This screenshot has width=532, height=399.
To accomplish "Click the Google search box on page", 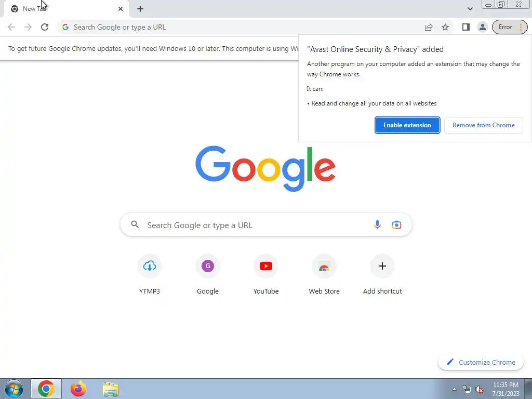I will (267, 225).
